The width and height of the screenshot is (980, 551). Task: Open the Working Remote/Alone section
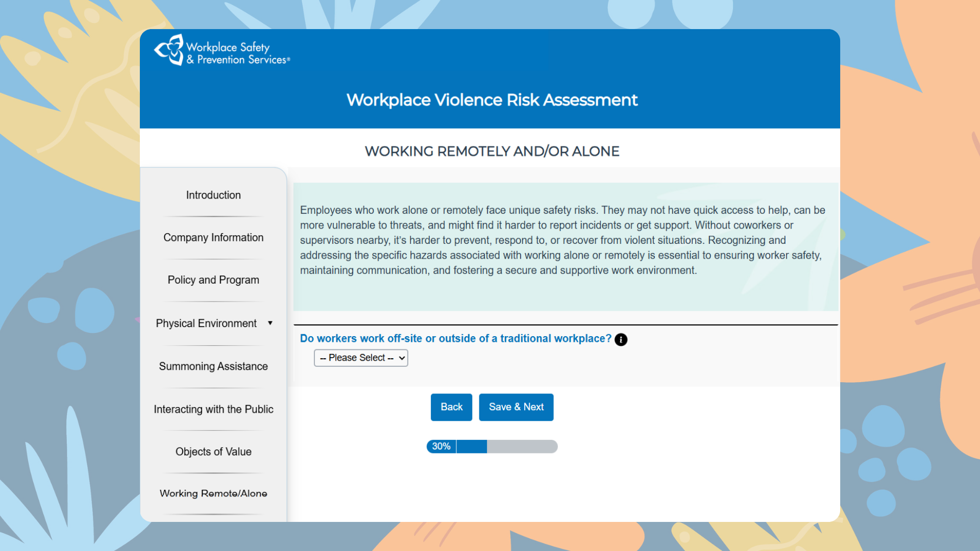[x=213, y=493]
